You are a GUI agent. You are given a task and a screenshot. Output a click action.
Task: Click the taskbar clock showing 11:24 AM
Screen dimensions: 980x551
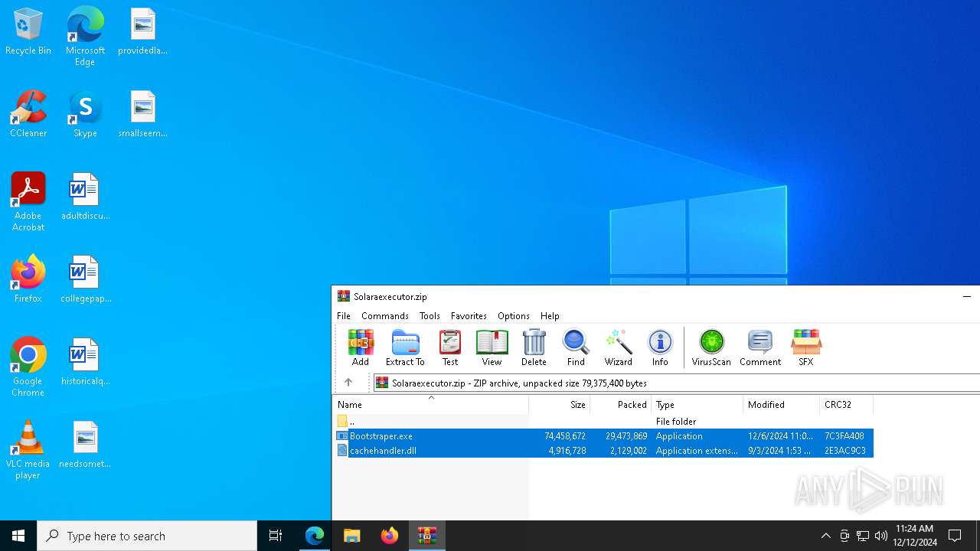(x=915, y=536)
